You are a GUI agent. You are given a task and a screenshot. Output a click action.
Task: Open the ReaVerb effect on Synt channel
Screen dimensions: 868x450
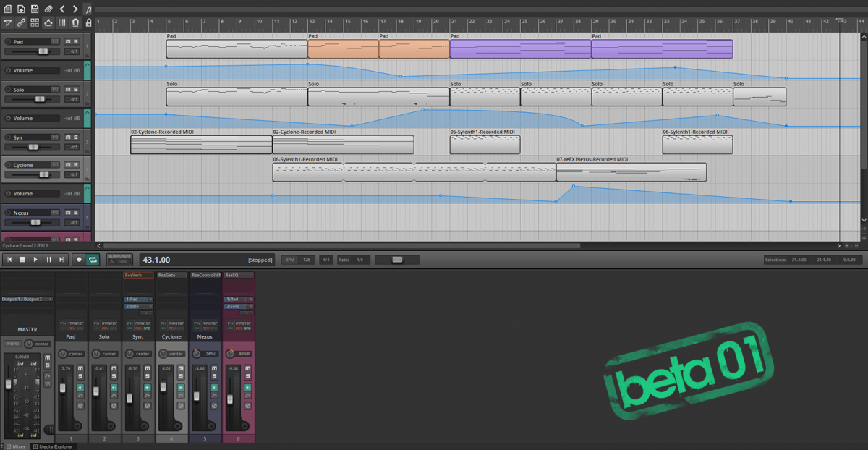pos(138,275)
